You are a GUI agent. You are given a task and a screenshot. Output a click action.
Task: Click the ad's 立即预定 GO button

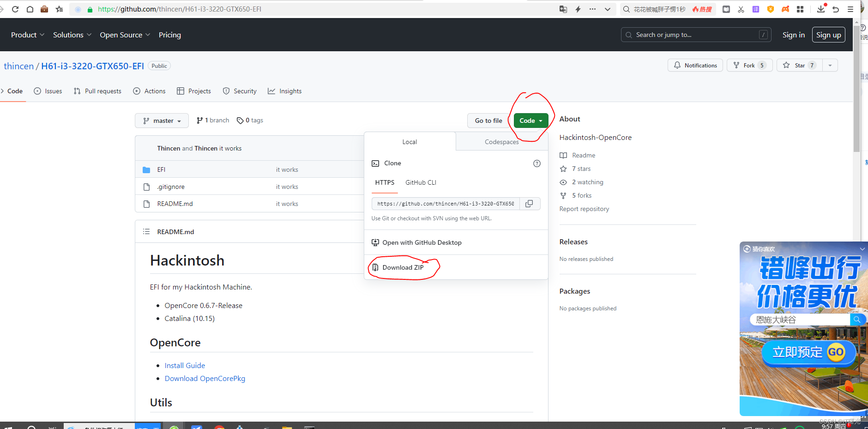tap(809, 353)
